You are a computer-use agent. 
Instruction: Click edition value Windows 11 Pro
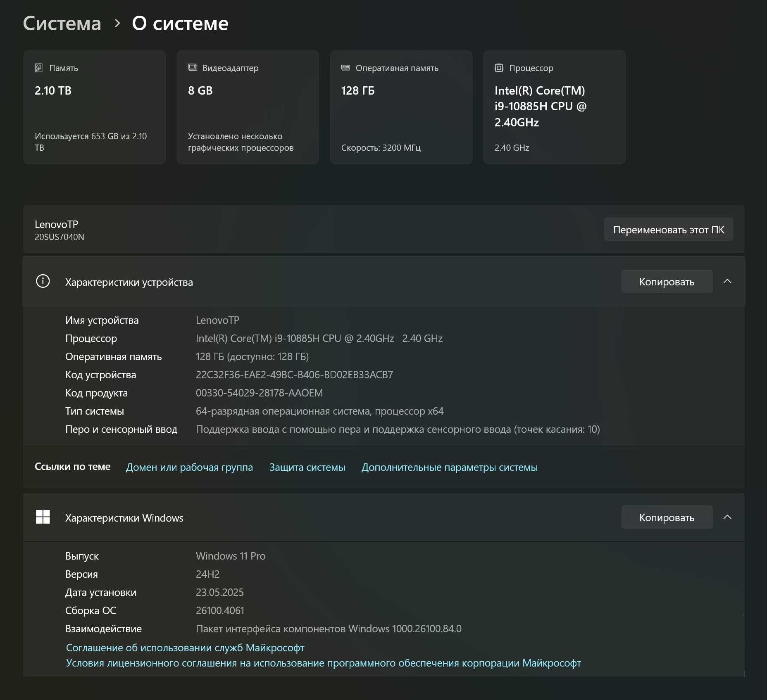click(231, 556)
